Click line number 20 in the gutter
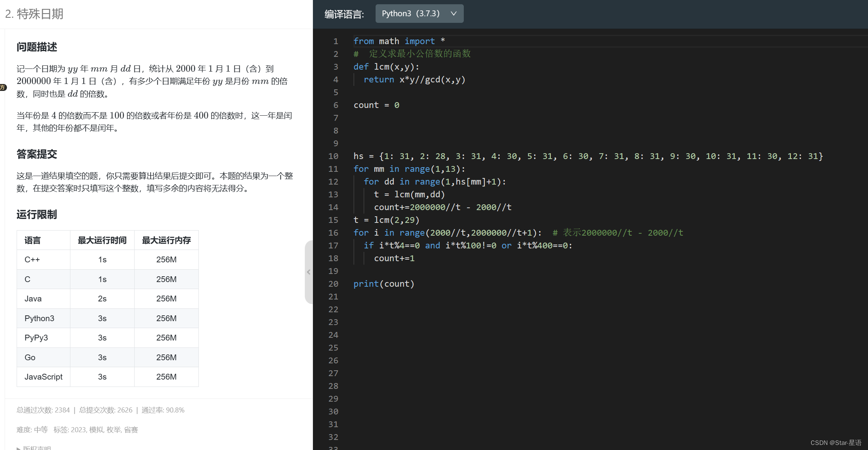This screenshot has height=450, width=868. click(333, 284)
